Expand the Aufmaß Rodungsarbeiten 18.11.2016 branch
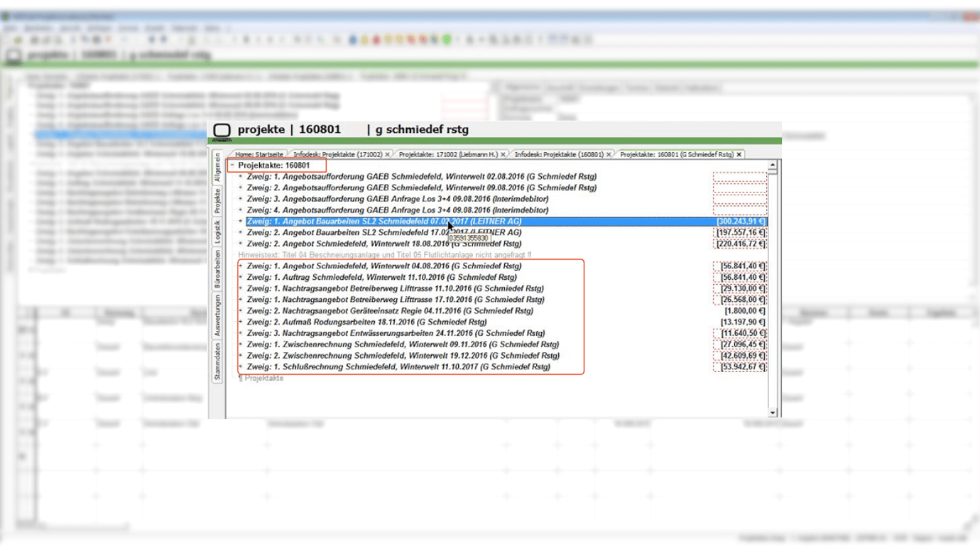 coord(241,322)
